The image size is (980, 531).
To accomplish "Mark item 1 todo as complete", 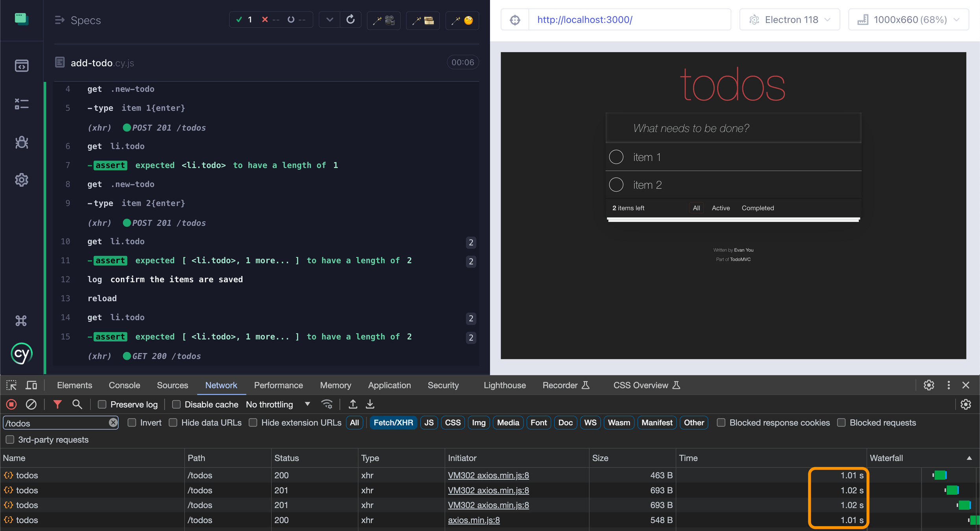I will pos(616,157).
